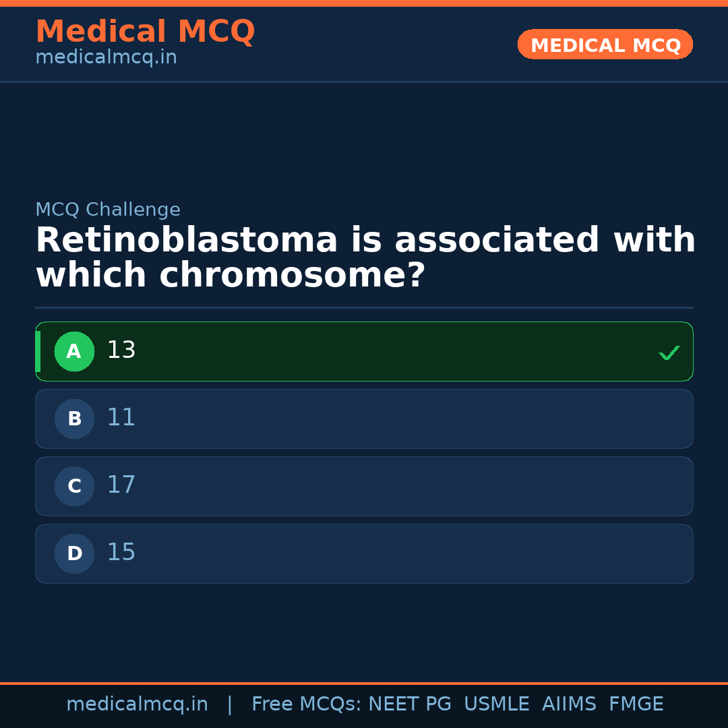
Task: Click the orange MEDICAL MCQ badge
Action: click(605, 45)
